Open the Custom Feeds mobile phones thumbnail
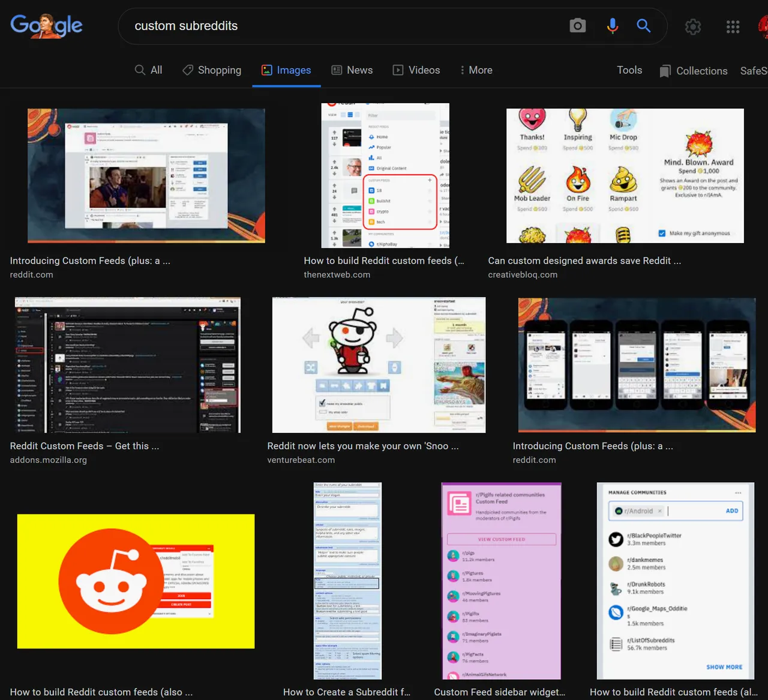768x700 pixels. tap(637, 365)
